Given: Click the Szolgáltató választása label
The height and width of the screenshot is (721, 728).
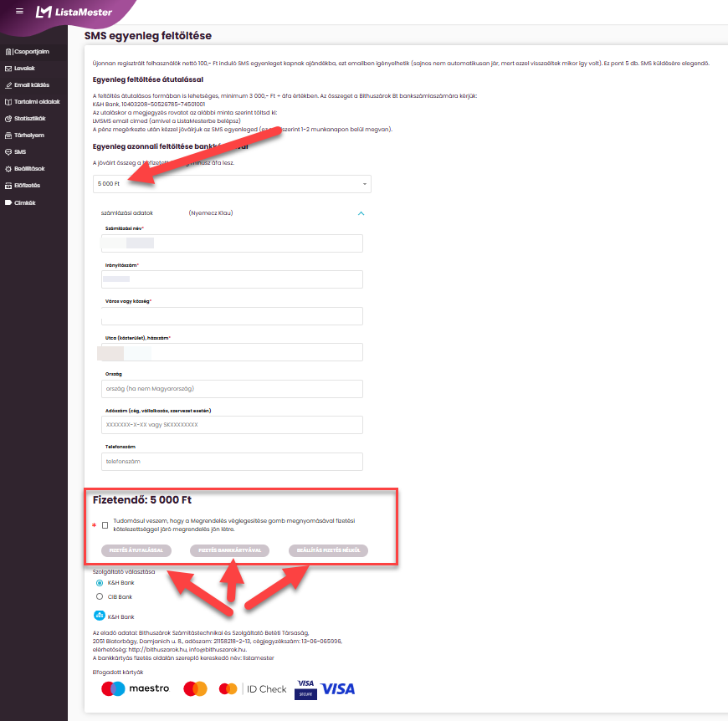Looking at the screenshot, I should click(124, 571).
